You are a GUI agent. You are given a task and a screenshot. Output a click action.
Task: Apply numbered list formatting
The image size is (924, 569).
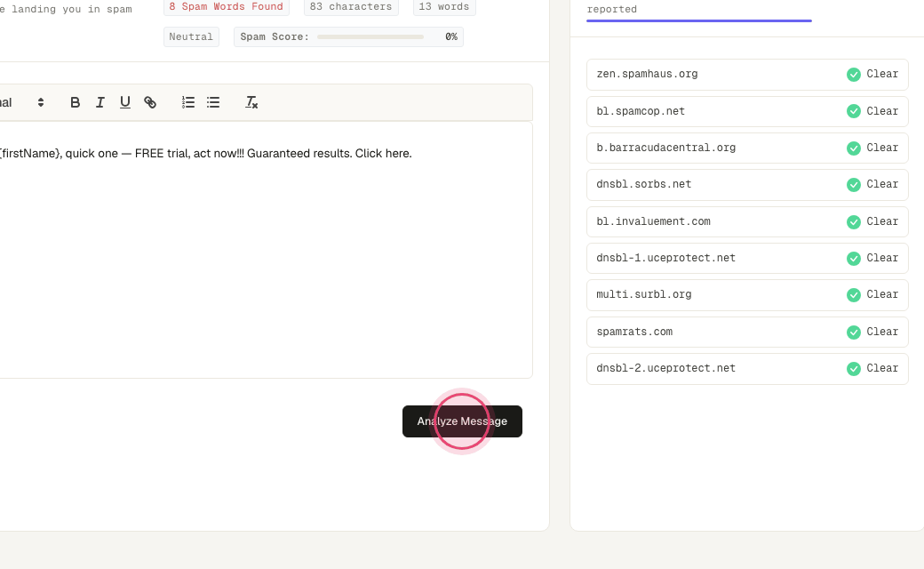click(188, 102)
